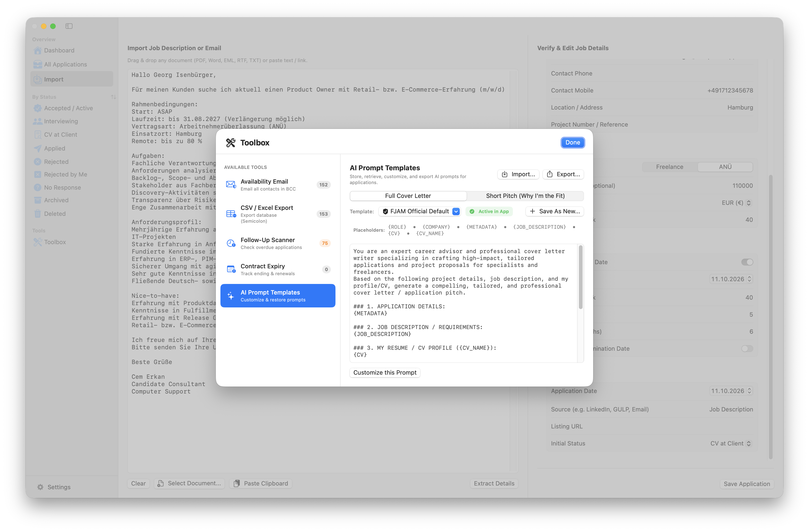
Task: Open the Follow-Up Scanner tool
Action: pyautogui.click(x=278, y=243)
